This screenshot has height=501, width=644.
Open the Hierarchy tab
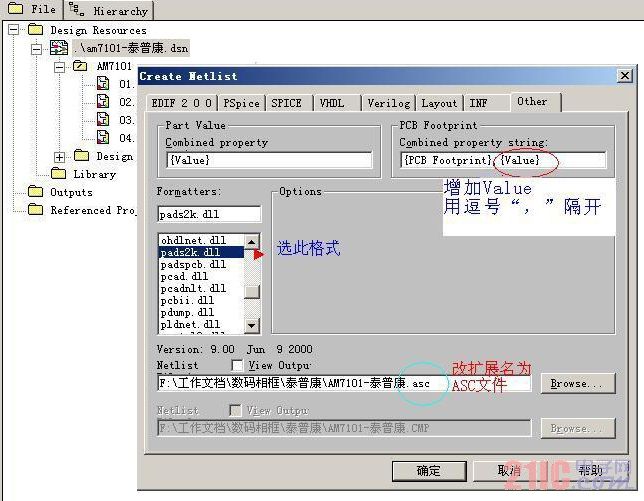click(x=109, y=11)
